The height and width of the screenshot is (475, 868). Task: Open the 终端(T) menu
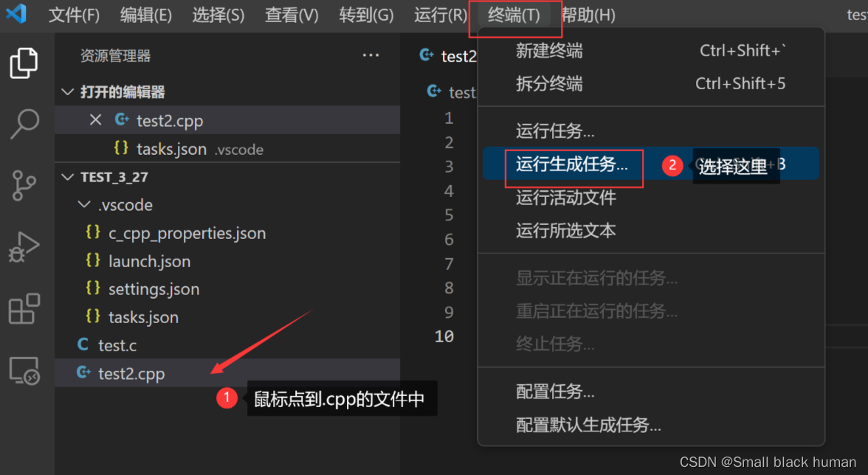[x=514, y=15]
